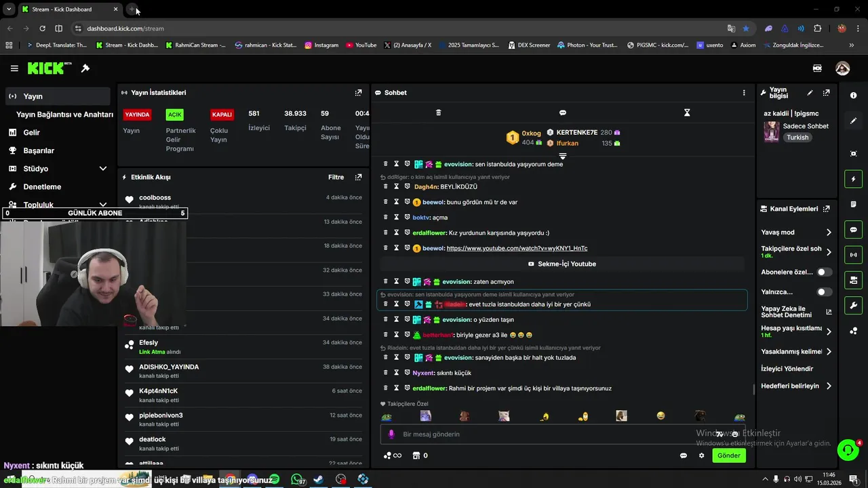Click the pencil icon in the right sidebar
Viewport: 868px width, 488px height.
853,121
